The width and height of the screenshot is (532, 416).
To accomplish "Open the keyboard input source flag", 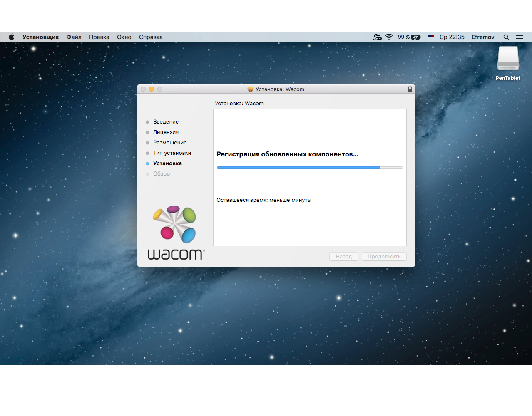I will point(431,37).
